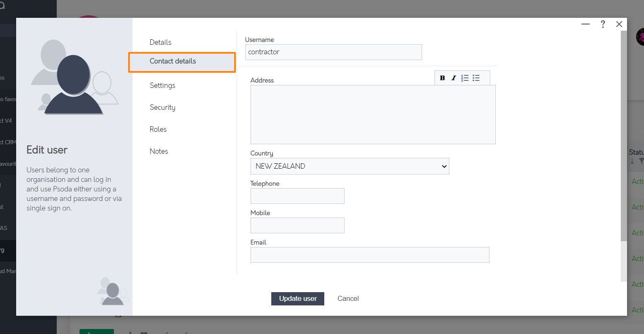
Task: Open the Roles section
Action: tap(158, 129)
